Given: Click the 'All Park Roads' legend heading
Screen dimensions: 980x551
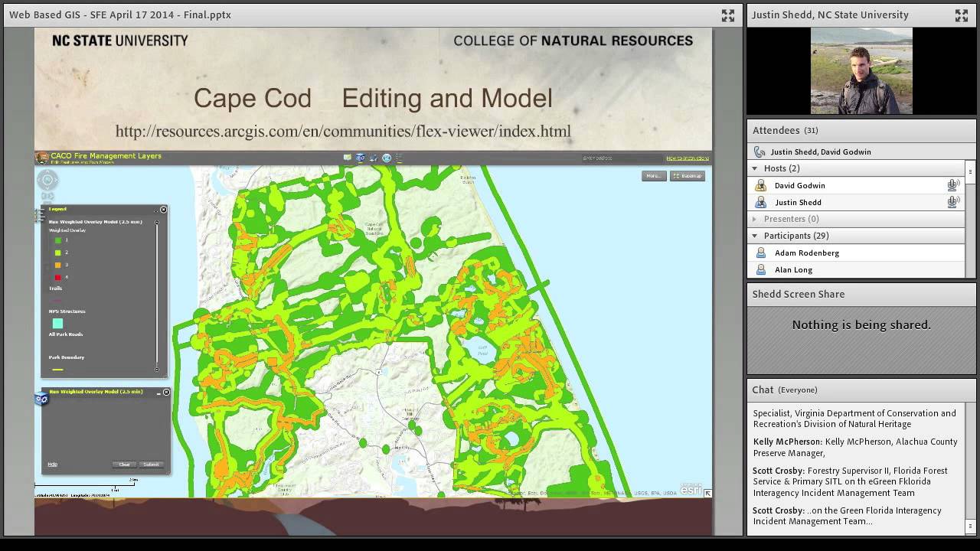Looking at the screenshot, I should click(66, 334).
